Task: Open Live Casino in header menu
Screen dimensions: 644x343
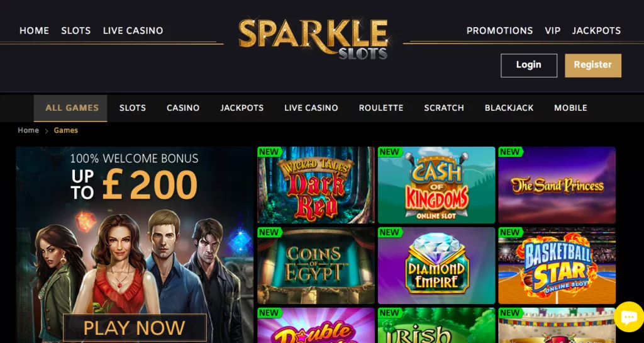Action: coord(133,31)
